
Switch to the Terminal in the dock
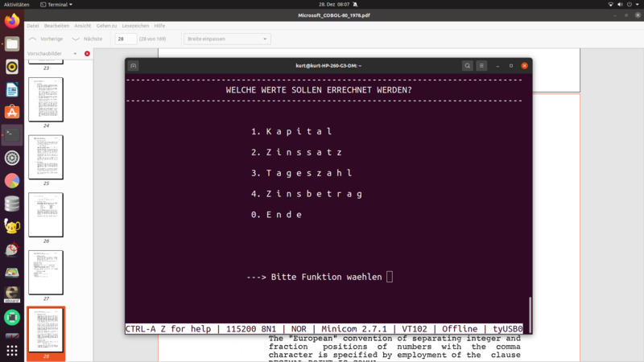click(12, 135)
